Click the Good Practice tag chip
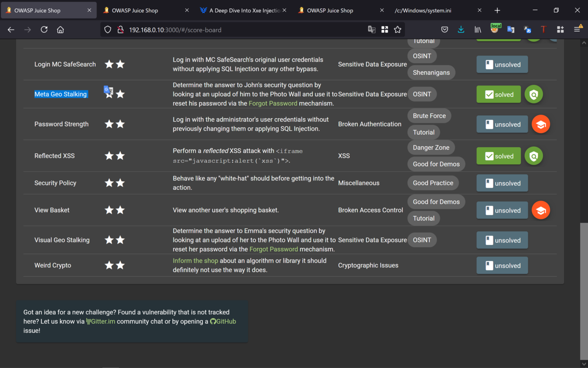The height and width of the screenshot is (368, 588). [433, 183]
